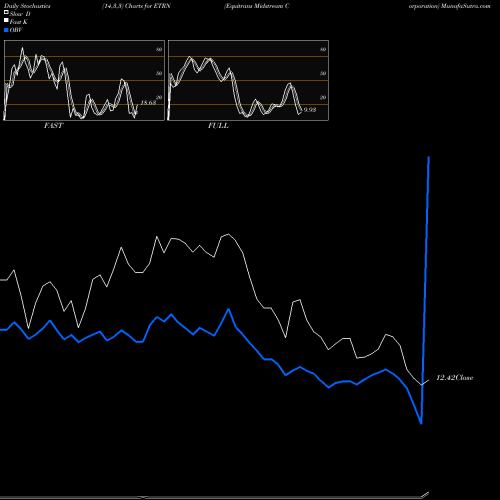Click the top of the blue OBV spike

(x=429, y=157)
